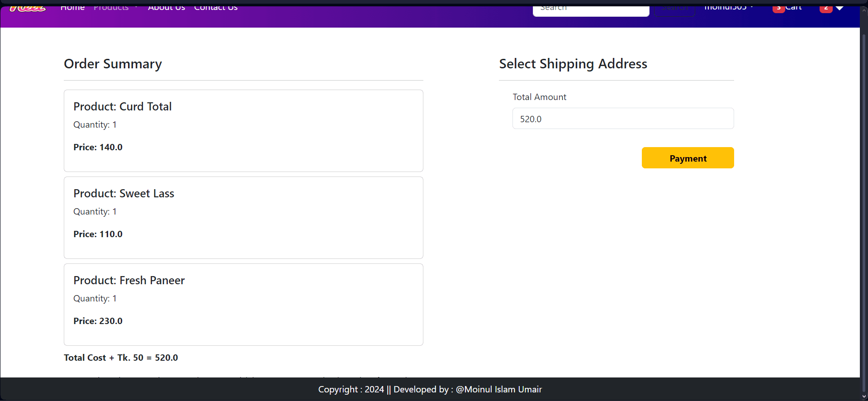Click the site logo in the navbar
This screenshot has height=401, width=868.
click(x=28, y=9)
